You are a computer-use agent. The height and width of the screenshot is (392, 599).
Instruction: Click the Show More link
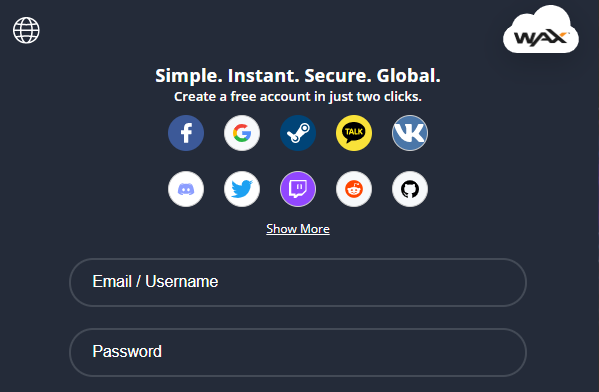298,229
